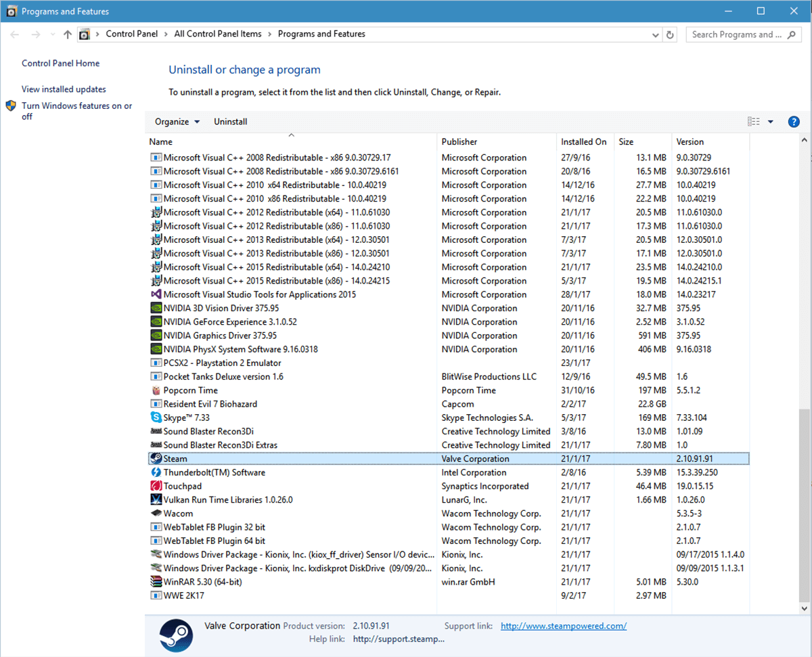Image resolution: width=812 pixels, height=657 pixels.
Task: Click the search magnifier icon
Action: pyautogui.click(x=792, y=35)
